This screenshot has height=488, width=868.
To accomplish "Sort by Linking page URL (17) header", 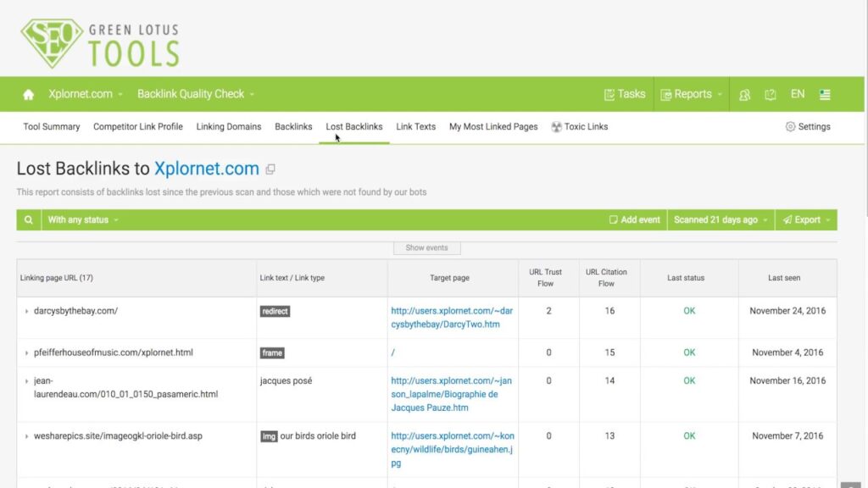I will 57,278.
